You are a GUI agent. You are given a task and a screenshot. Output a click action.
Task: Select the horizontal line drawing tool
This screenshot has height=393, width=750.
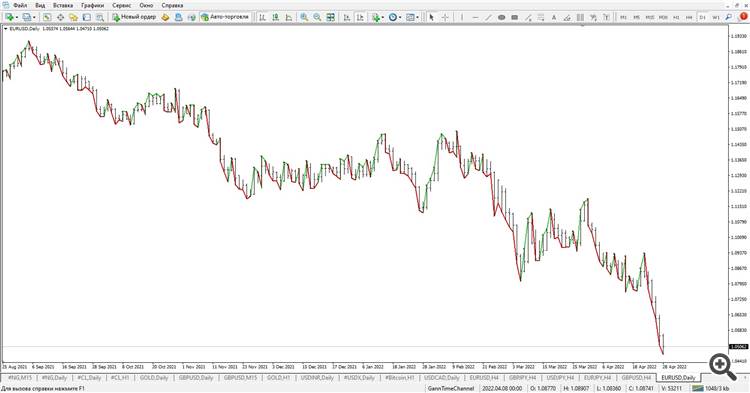pos(475,17)
